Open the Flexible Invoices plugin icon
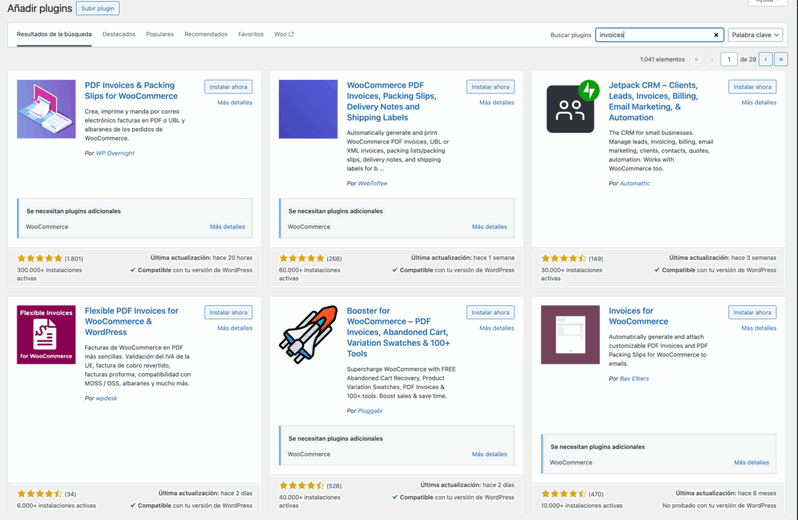 pyautogui.click(x=46, y=334)
